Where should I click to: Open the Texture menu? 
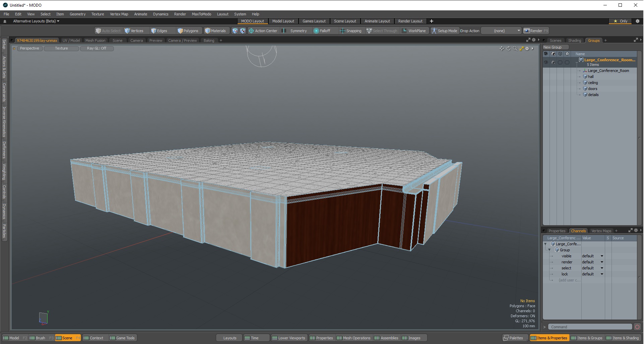(98, 14)
